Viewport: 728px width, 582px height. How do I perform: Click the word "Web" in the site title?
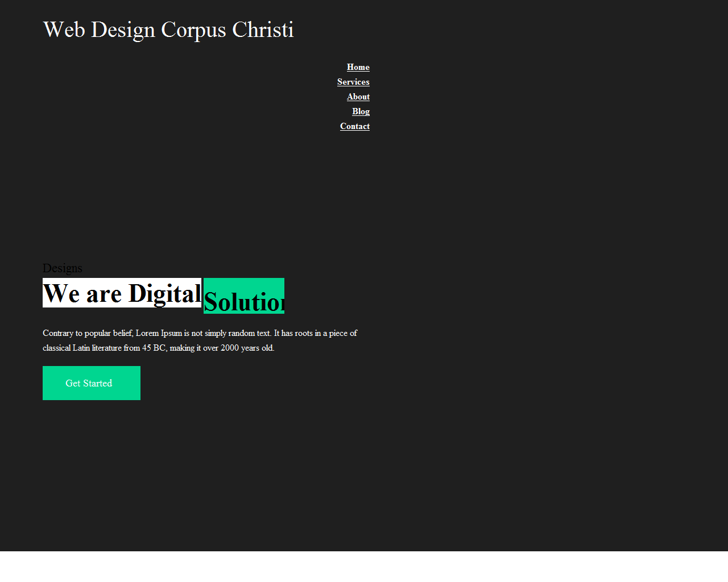(64, 30)
